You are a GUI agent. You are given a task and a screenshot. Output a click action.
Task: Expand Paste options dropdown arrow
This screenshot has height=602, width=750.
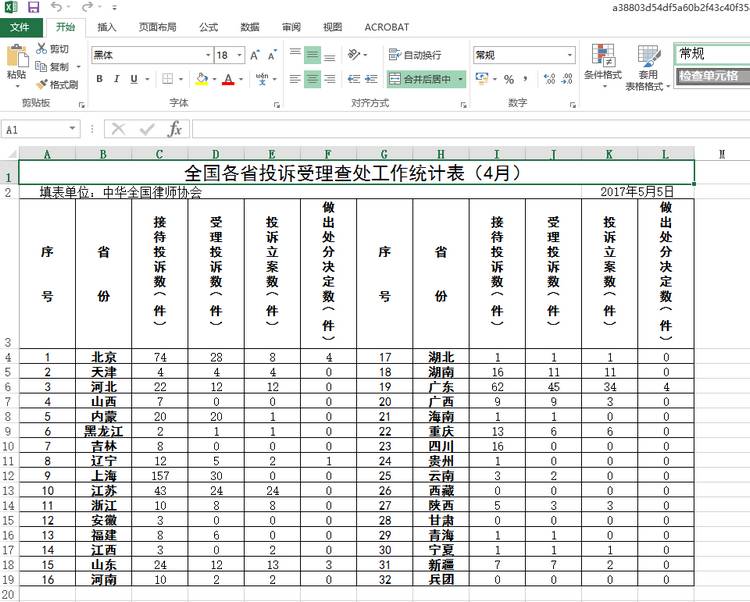coord(17,86)
